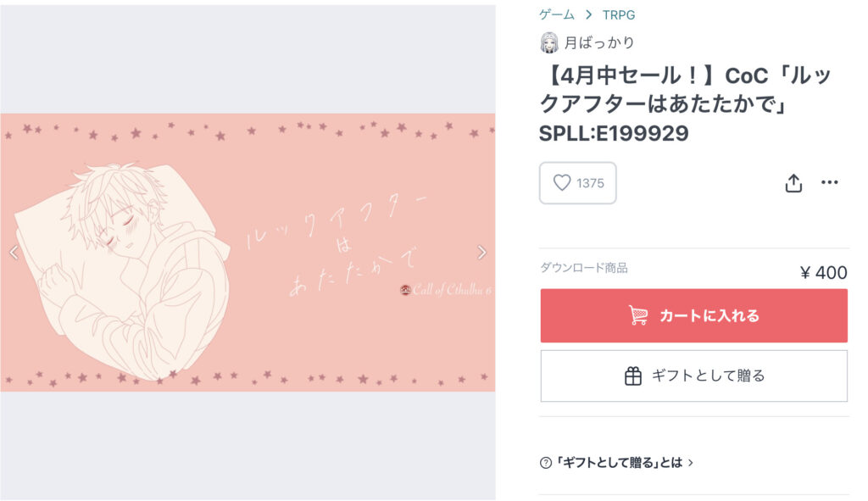Open the share icon
The height and width of the screenshot is (501, 868).
(x=793, y=183)
